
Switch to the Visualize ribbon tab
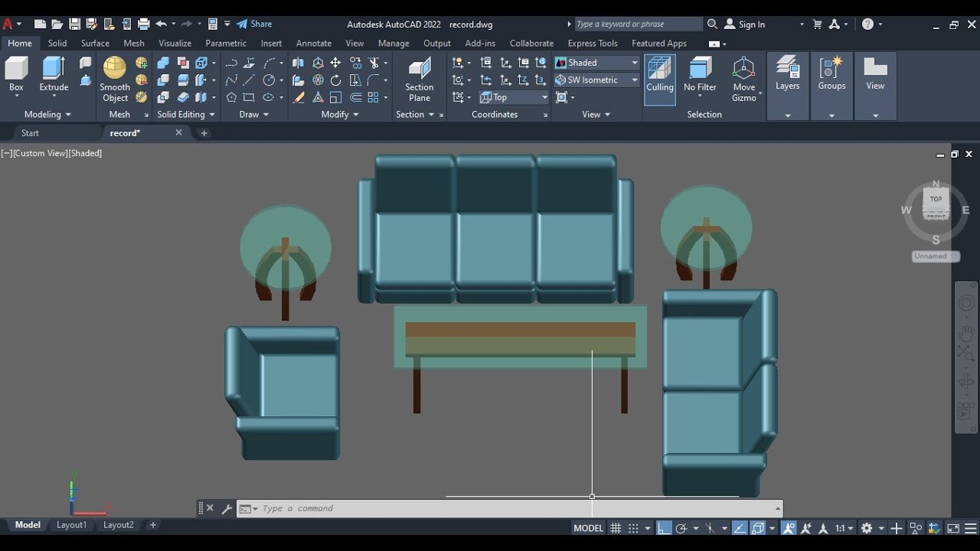(x=175, y=44)
